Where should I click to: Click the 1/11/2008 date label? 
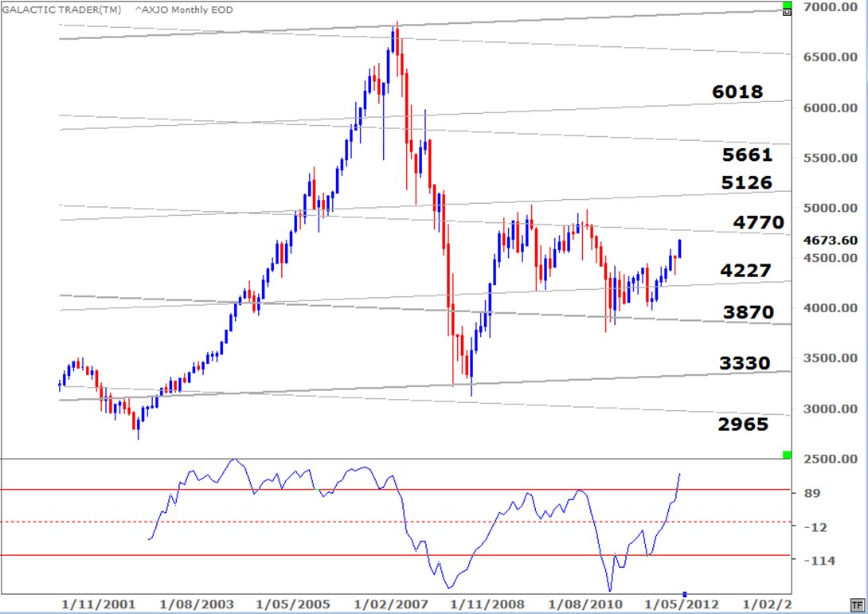coord(487,604)
